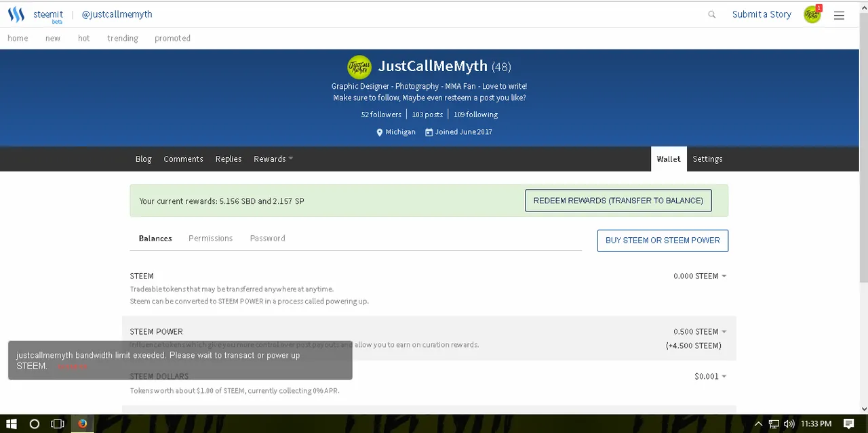Dismiss the bandwidth limit exceeded notification
This screenshot has width=868, height=433.
pyautogui.click(x=72, y=367)
